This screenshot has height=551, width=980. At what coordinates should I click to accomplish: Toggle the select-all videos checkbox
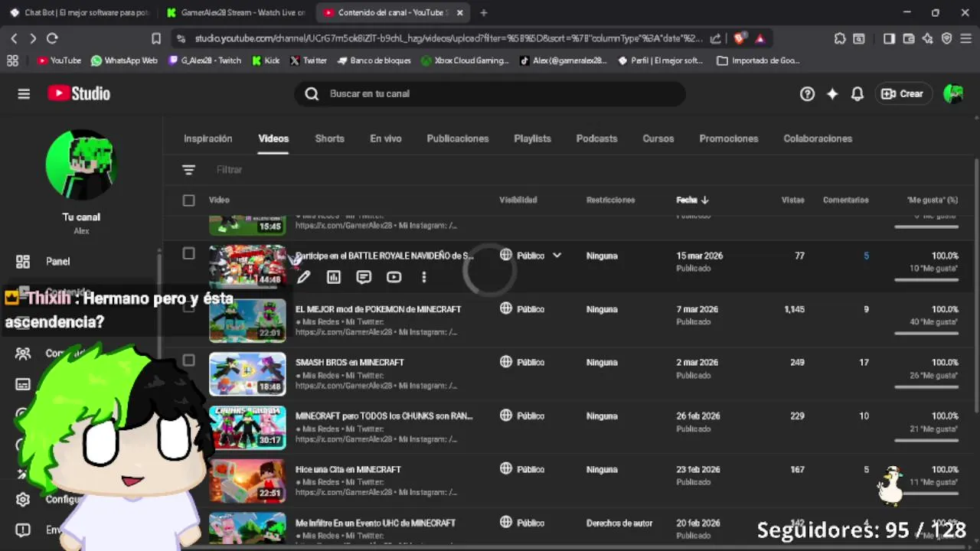coord(188,200)
